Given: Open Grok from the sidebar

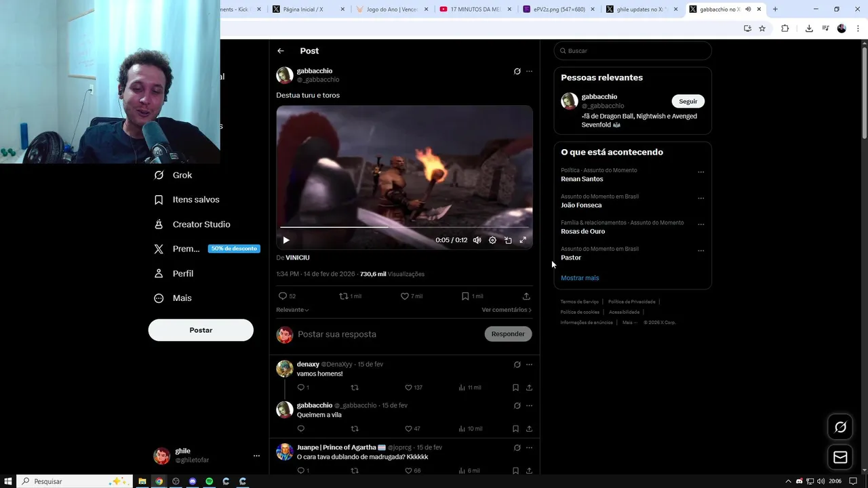Looking at the screenshot, I should coord(174,175).
